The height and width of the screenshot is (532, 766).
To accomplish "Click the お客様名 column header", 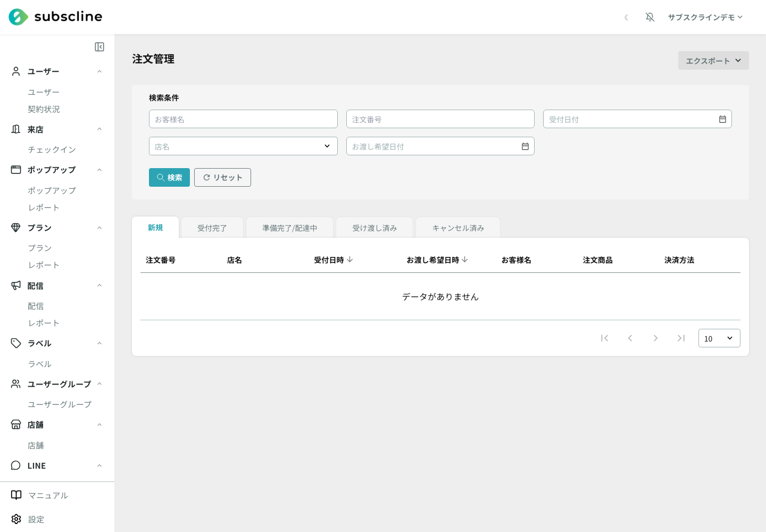I will [516, 260].
